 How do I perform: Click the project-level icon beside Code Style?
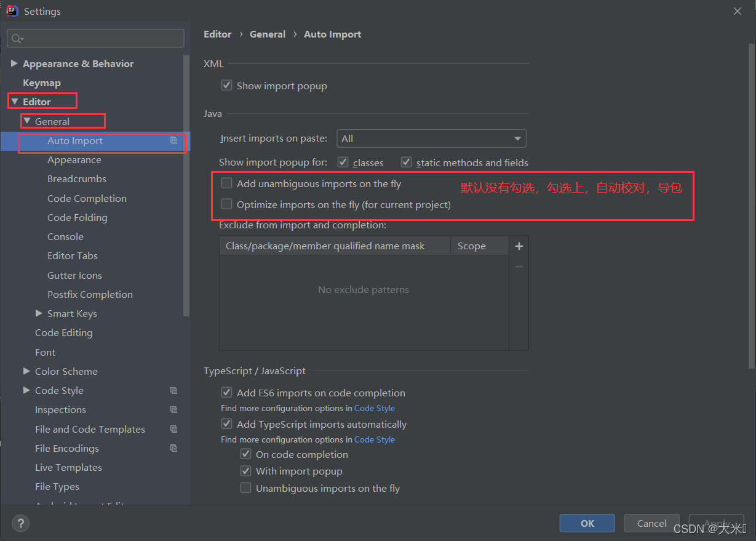174,391
